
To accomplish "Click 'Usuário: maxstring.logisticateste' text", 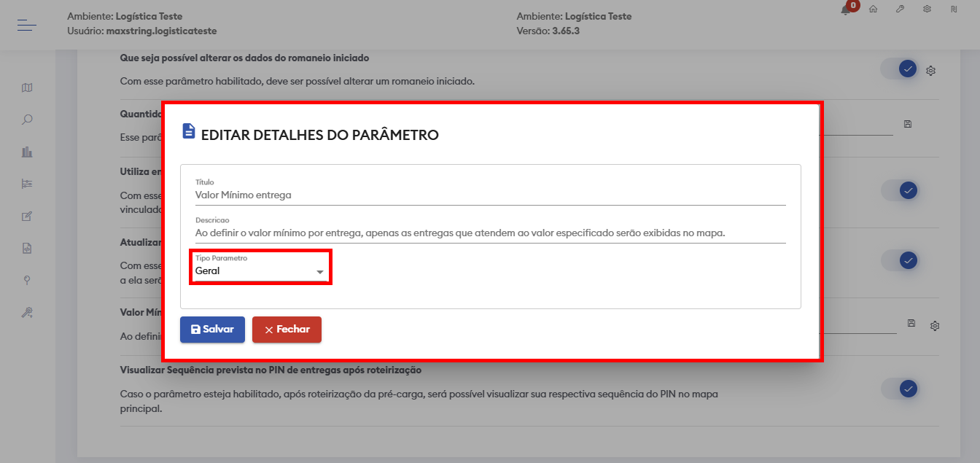I will [141, 31].
